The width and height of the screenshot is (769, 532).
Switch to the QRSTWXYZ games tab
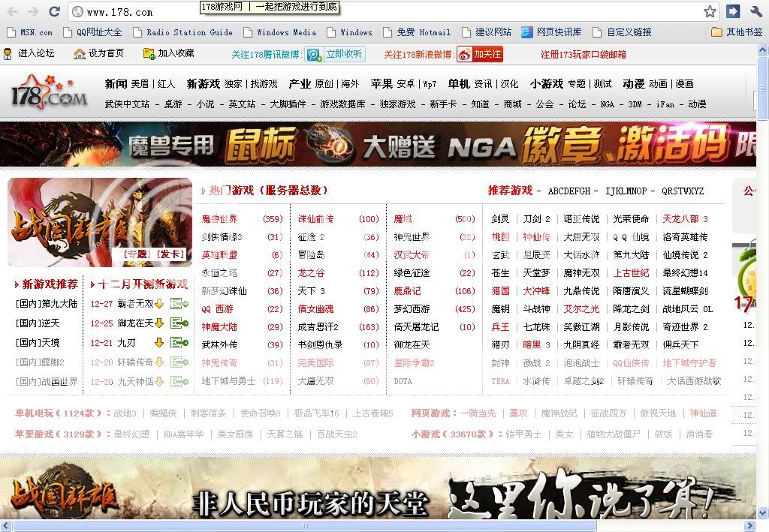pos(683,191)
